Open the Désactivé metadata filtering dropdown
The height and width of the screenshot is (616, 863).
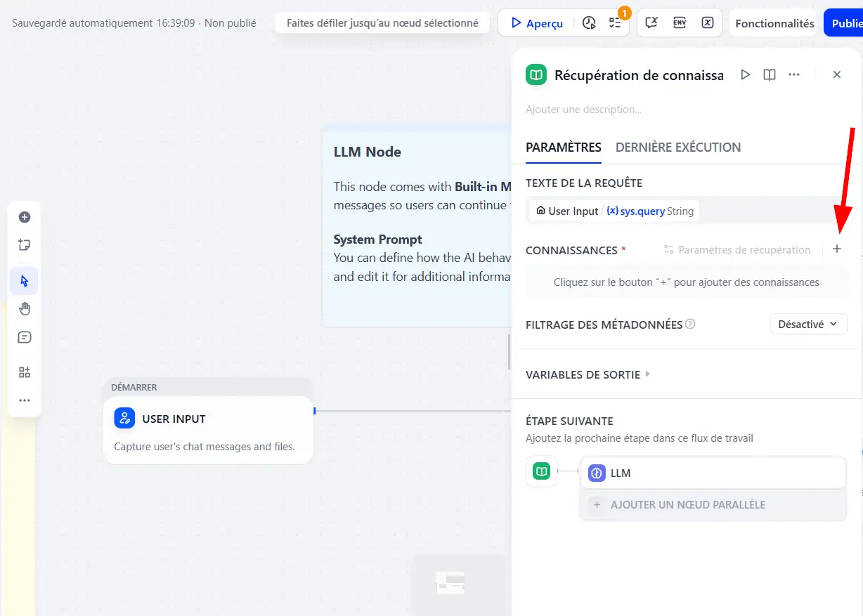point(808,324)
